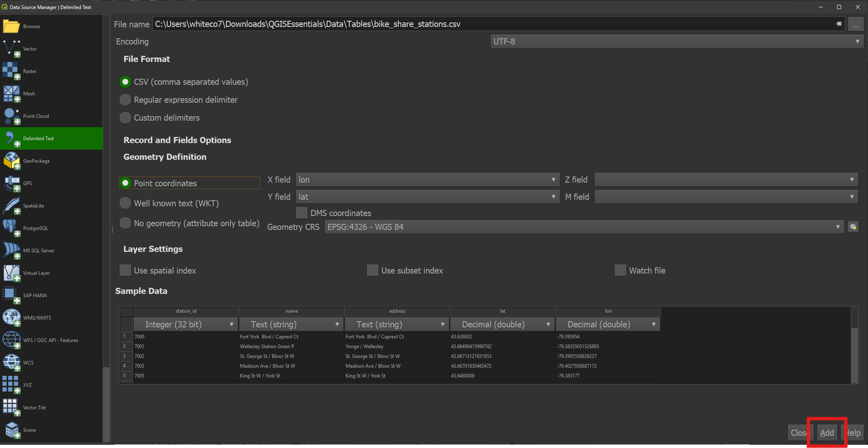Screen dimensions: 868x448
Task: Open the PostgreSQL source icon
Action: 11,228
